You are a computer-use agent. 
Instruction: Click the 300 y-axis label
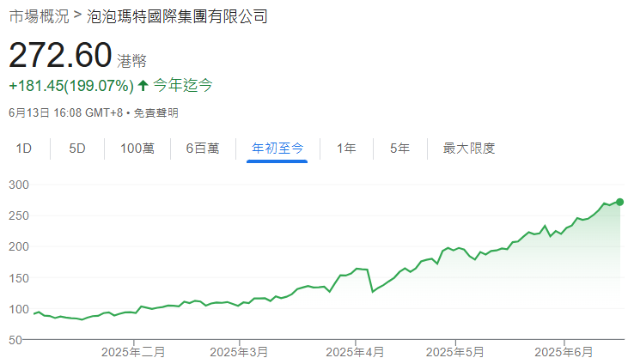(x=19, y=185)
